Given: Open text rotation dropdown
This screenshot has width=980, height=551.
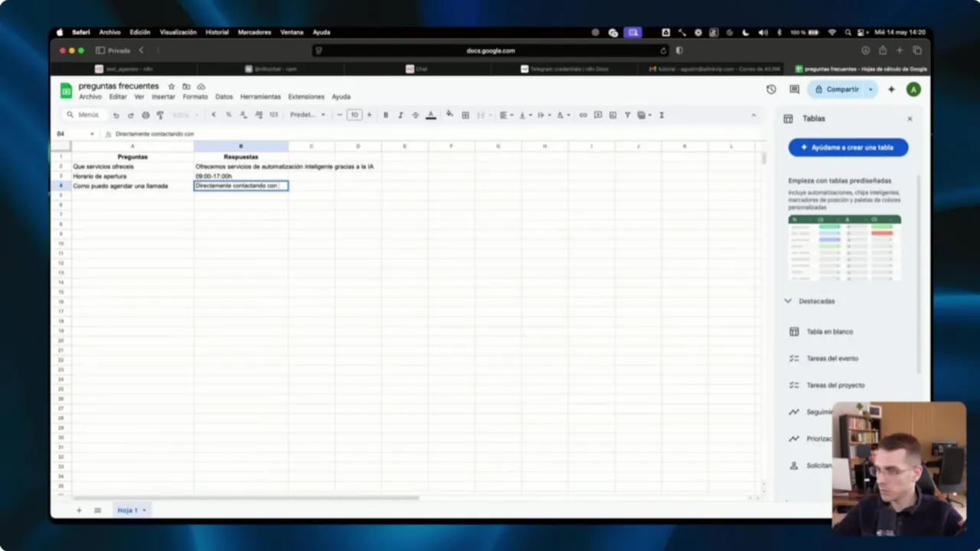Looking at the screenshot, I should click(x=563, y=115).
